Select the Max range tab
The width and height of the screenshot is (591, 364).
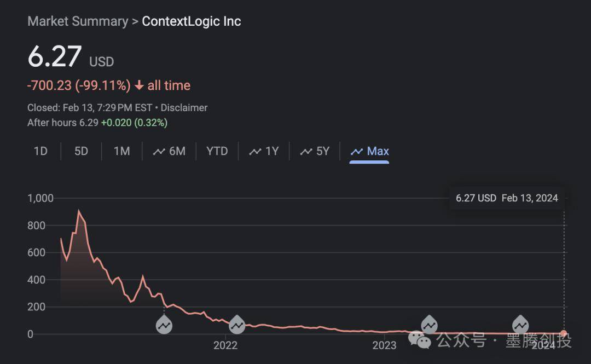[370, 151]
